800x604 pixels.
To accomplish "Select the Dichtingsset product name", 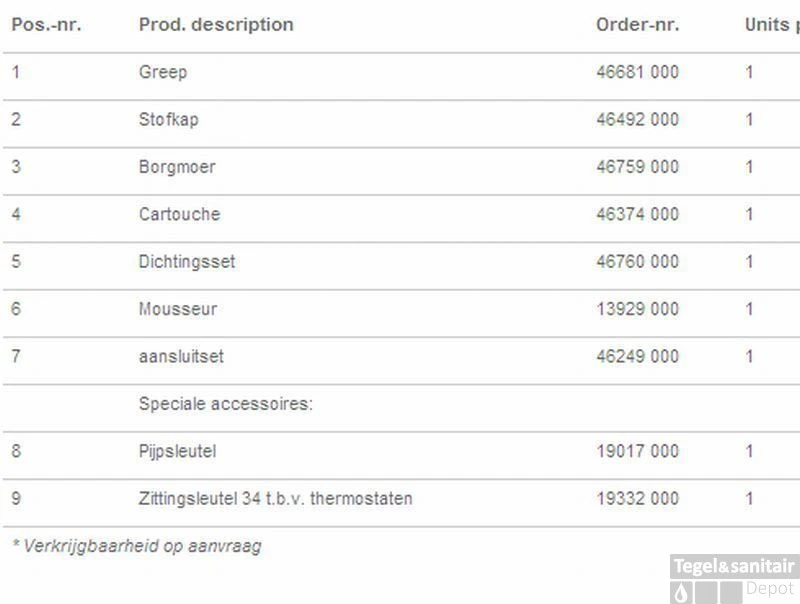I will tap(187, 262).
